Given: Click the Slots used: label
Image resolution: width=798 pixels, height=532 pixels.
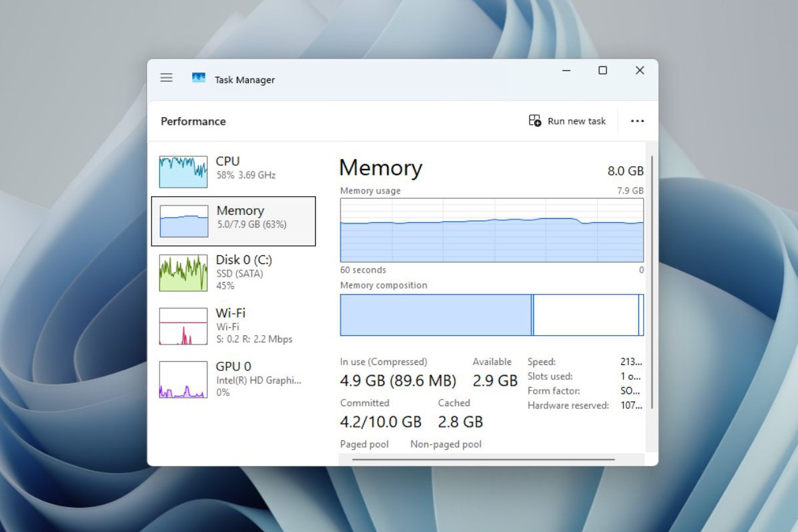Looking at the screenshot, I should click(550, 376).
